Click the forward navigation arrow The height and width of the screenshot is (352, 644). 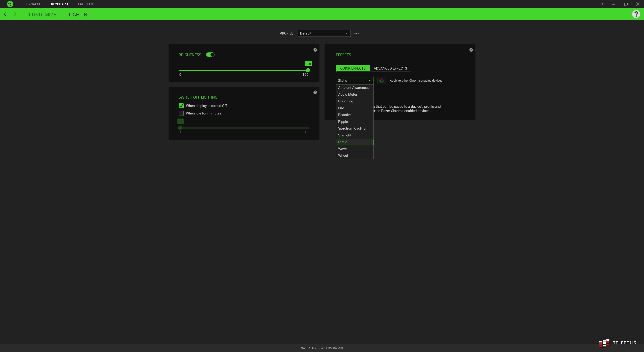(x=15, y=14)
